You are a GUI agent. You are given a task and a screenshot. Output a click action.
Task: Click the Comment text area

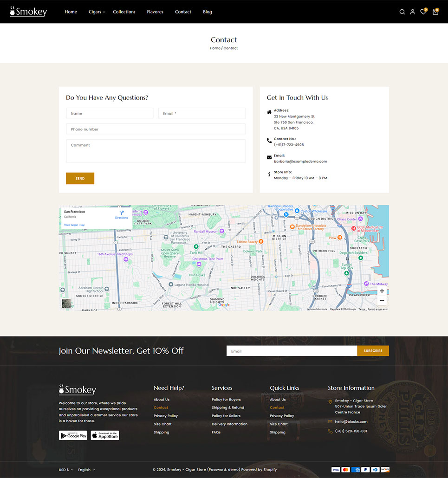(x=156, y=151)
